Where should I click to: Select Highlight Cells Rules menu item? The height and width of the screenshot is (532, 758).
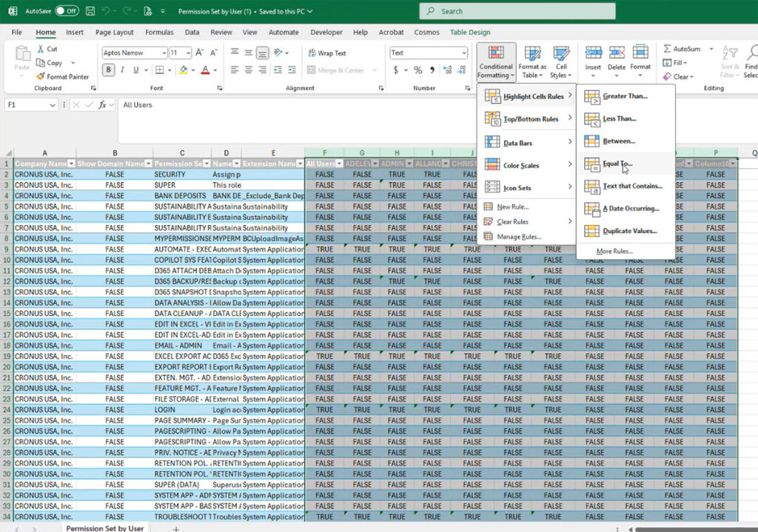(x=527, y=96)
